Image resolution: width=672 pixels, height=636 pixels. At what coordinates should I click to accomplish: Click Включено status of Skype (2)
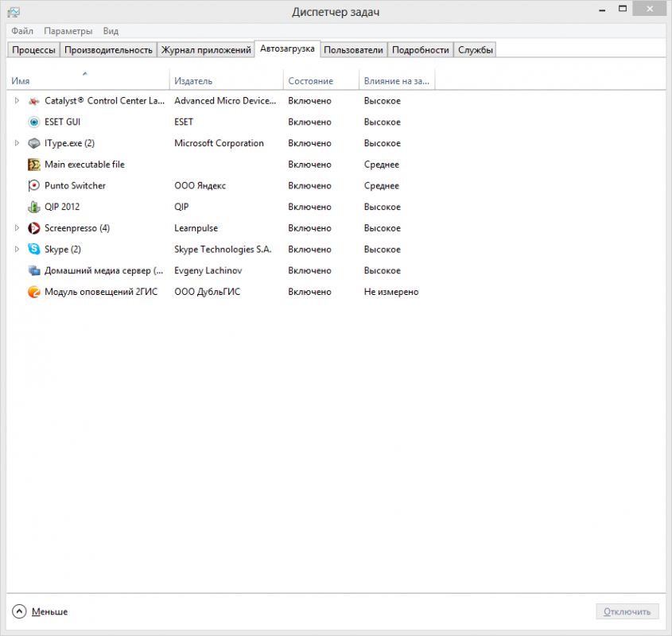(309, 249)
